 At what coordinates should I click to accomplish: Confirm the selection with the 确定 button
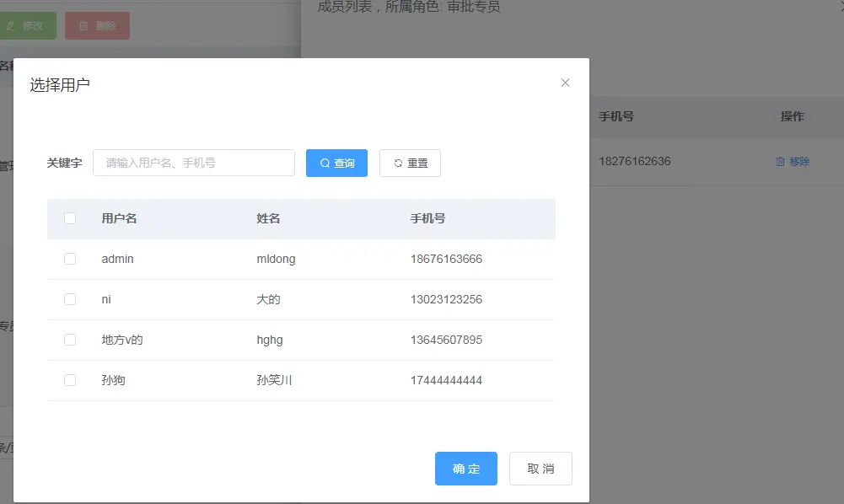[x=466, y=469]
